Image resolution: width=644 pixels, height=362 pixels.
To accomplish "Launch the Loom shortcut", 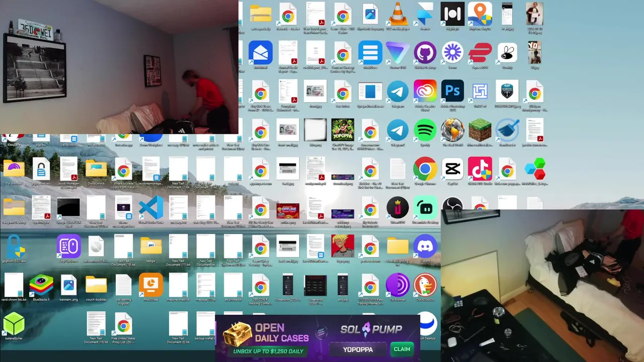I will (452, 53).
